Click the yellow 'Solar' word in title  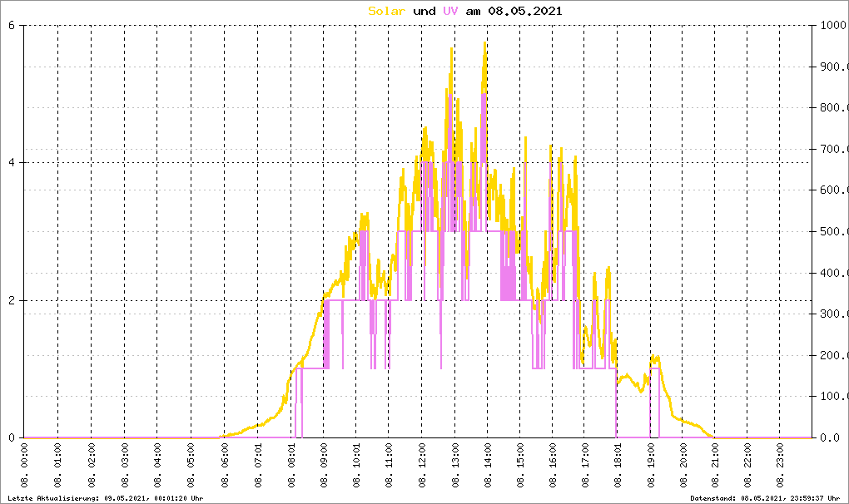tap(386, 11)
